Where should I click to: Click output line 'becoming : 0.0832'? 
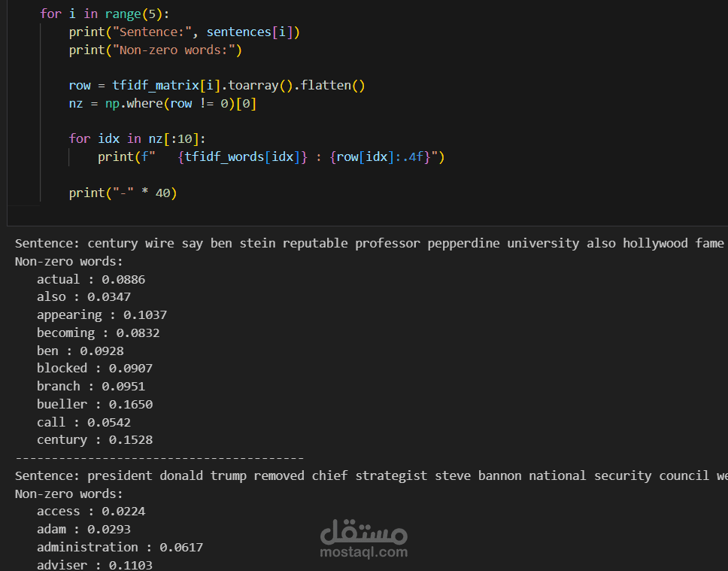98,333
